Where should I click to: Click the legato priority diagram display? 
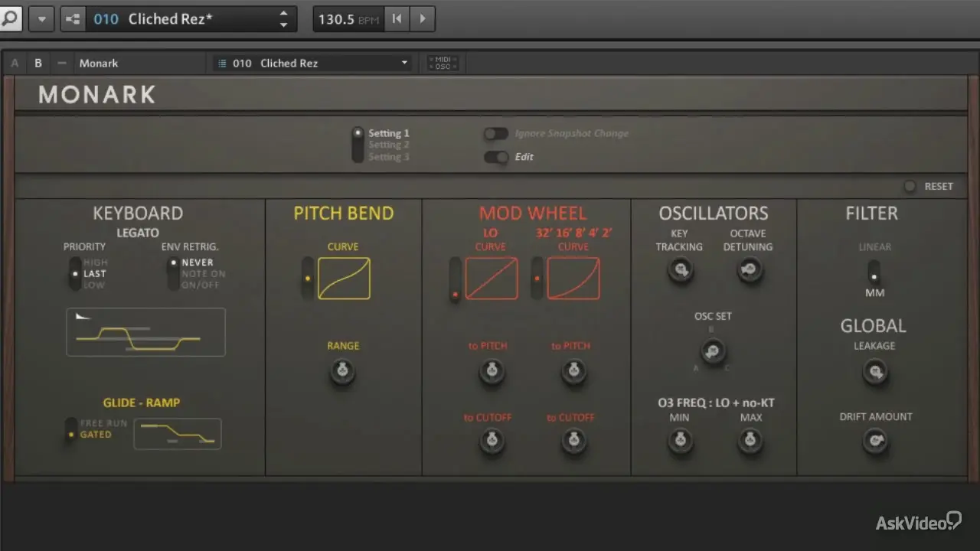pyautogui.click(x=145, y=332)
